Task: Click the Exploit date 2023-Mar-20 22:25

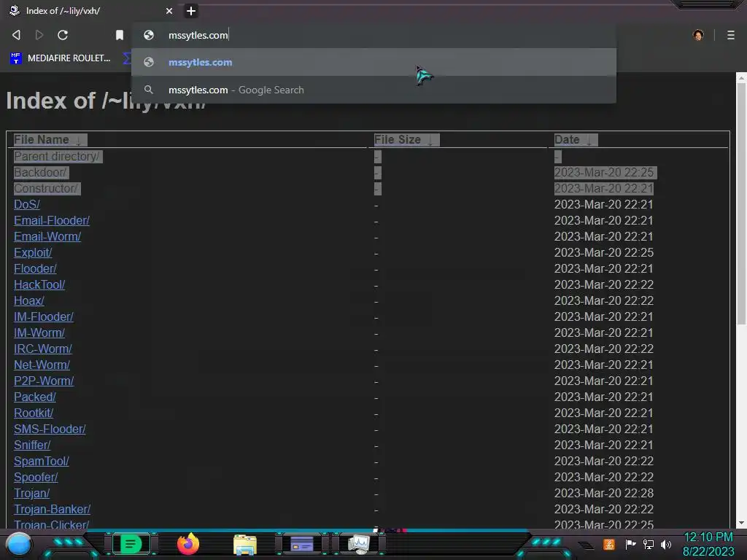Action: [x=603, y=252]
